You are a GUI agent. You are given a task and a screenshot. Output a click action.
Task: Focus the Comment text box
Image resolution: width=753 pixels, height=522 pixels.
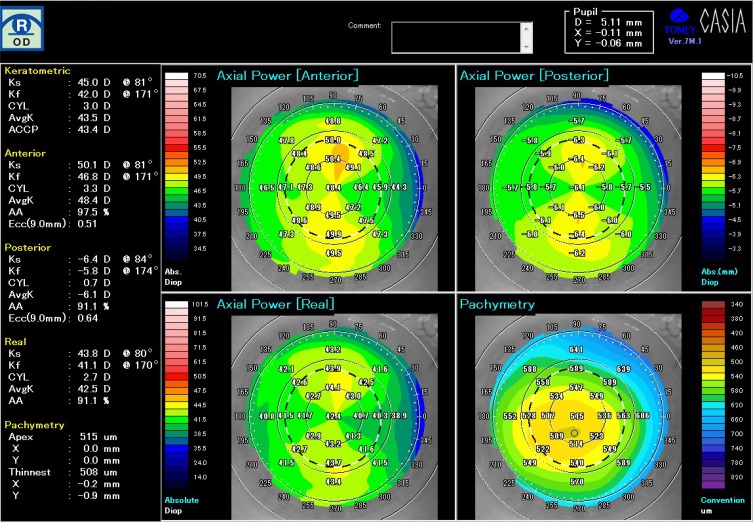(x=456, y=37)
